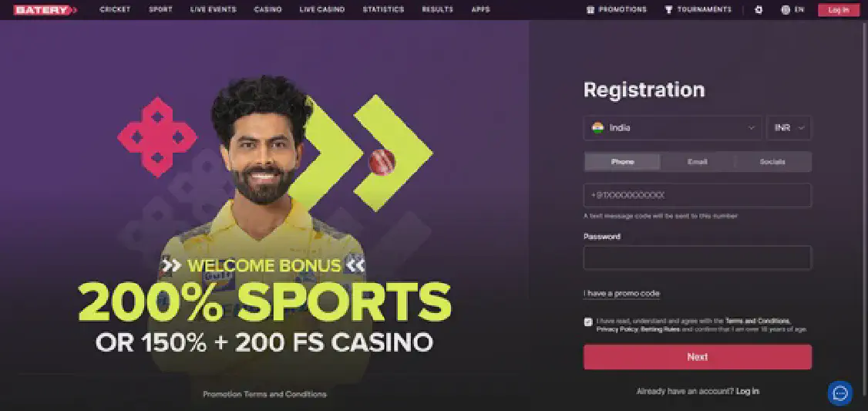Image resolution: width=868 pixels, height=411 pixels.
Task: Open the settings gear icon
Action: pyautogui.click(x=759, y=10)
